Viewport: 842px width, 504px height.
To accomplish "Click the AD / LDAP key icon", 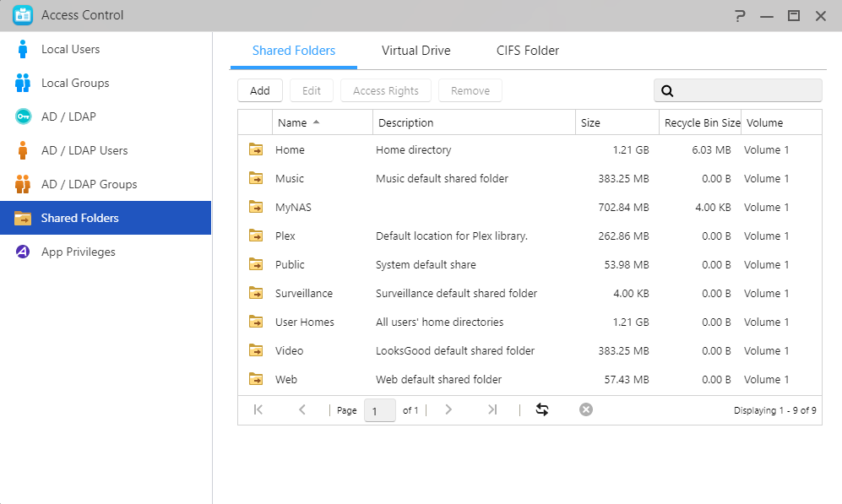I will (x=23, y=117).
